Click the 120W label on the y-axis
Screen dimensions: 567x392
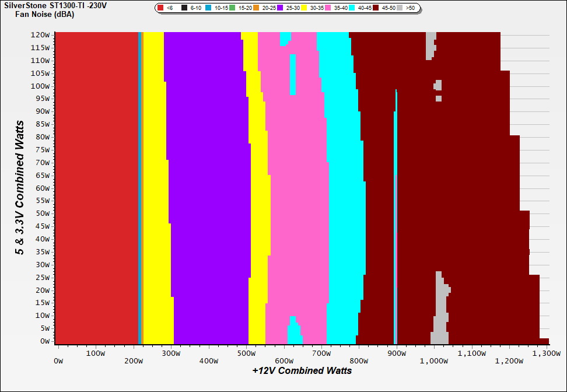[41, 34]
